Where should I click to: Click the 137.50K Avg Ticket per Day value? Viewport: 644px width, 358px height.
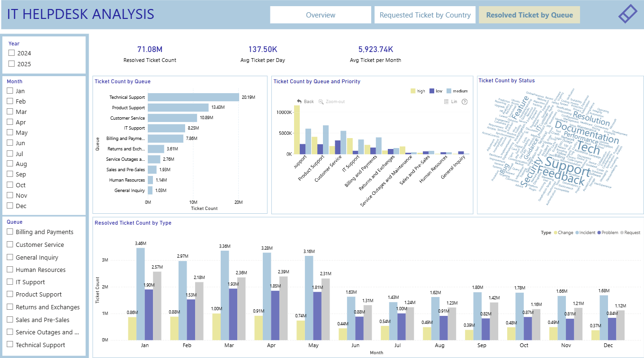(x=263, y=49)
